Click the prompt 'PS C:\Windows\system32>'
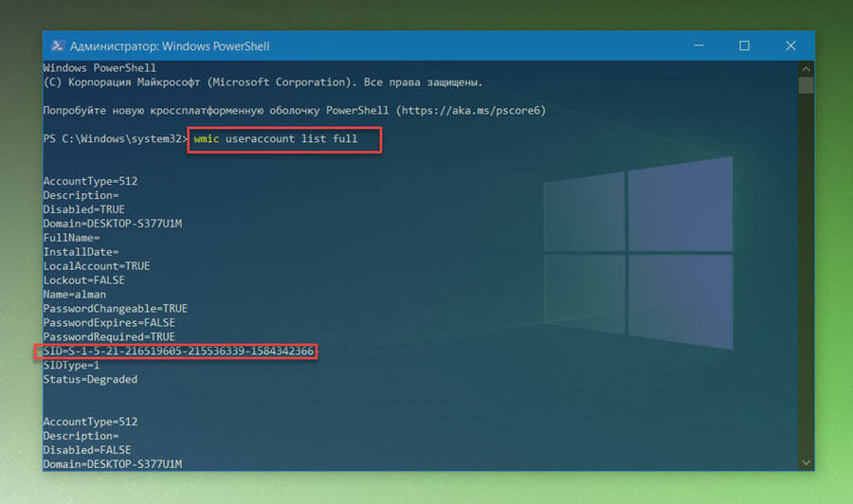Viewport: 853px width, 504px height. tap(115, 138)
